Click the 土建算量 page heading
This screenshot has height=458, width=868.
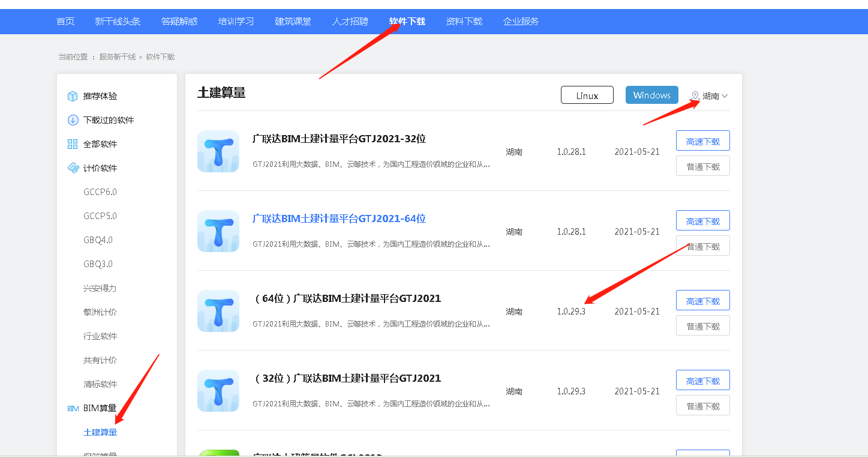pos(221,92)
